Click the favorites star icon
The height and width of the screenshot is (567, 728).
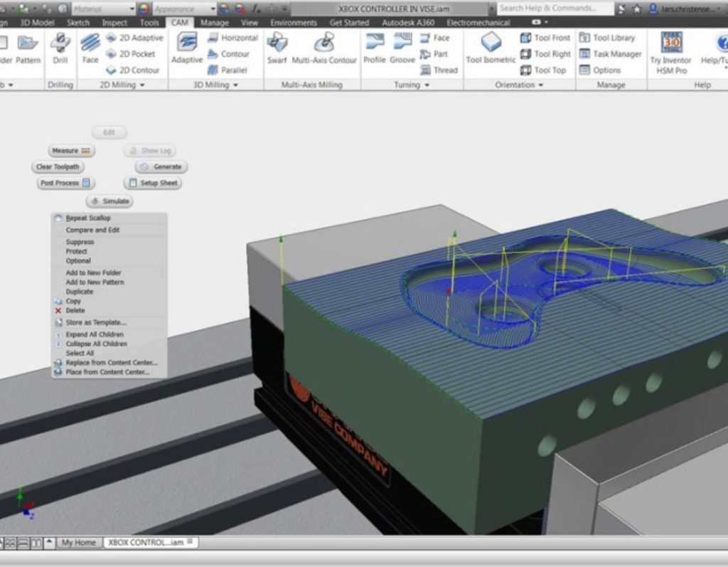(x=637, y=9)
